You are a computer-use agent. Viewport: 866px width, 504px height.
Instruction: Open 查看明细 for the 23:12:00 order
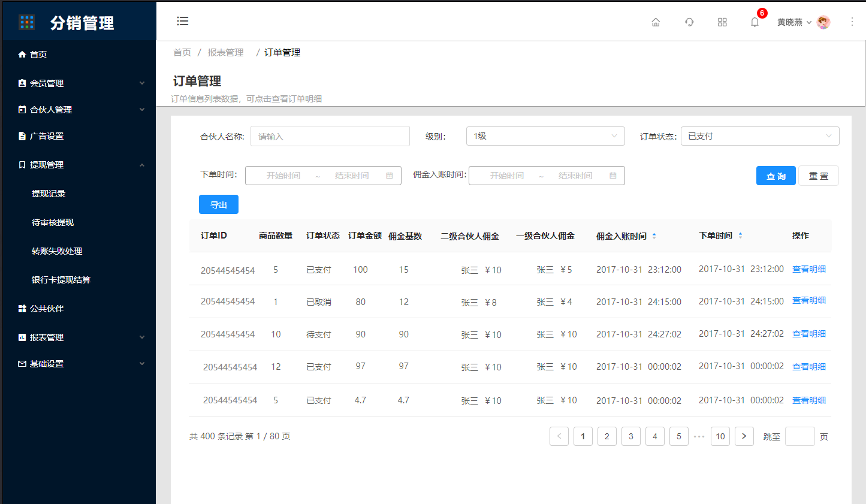pos(809,269)
